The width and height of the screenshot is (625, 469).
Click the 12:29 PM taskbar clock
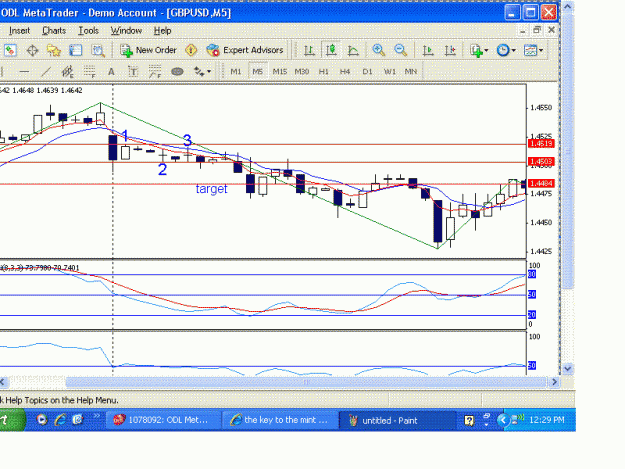(547, 420)
